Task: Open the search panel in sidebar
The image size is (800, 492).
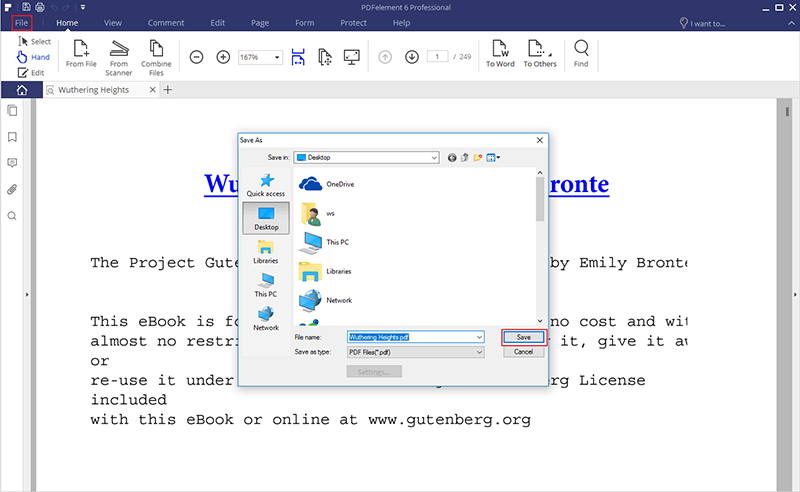Action: [12, 216]
